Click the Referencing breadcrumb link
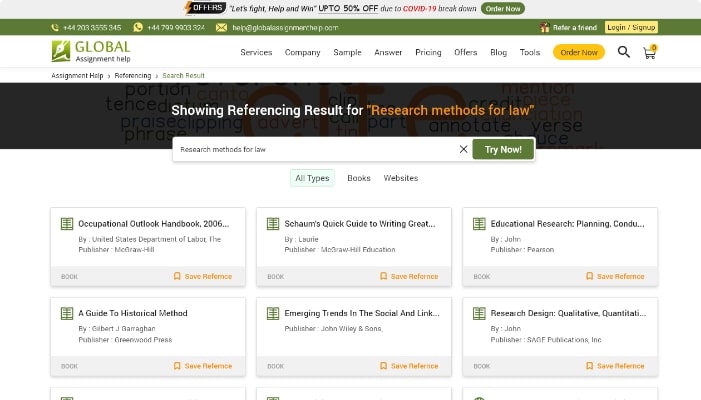 (x=133, y=76)
